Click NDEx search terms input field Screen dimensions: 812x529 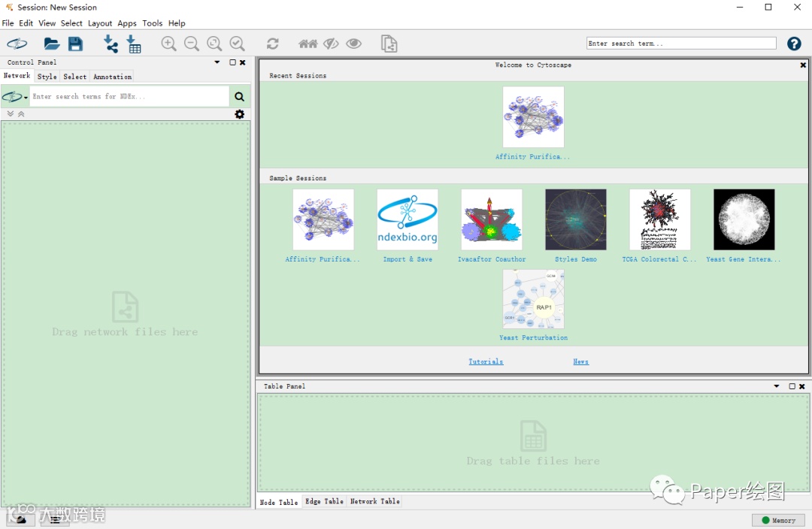(x=129, y=97)
